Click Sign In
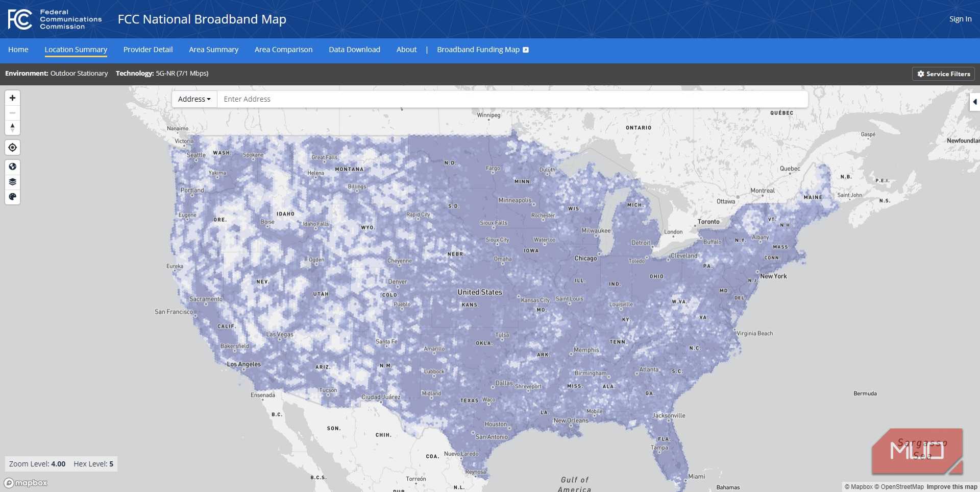The width and height of the screenshot is (980, 492). [960, 19]
